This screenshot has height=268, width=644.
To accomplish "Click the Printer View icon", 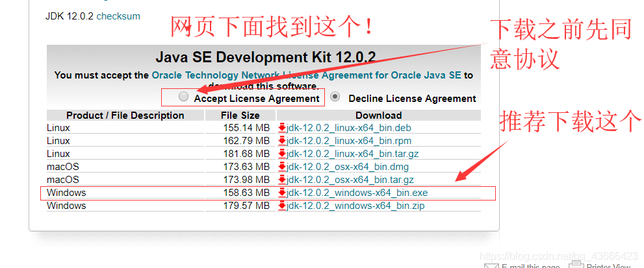I will point(576,264).
